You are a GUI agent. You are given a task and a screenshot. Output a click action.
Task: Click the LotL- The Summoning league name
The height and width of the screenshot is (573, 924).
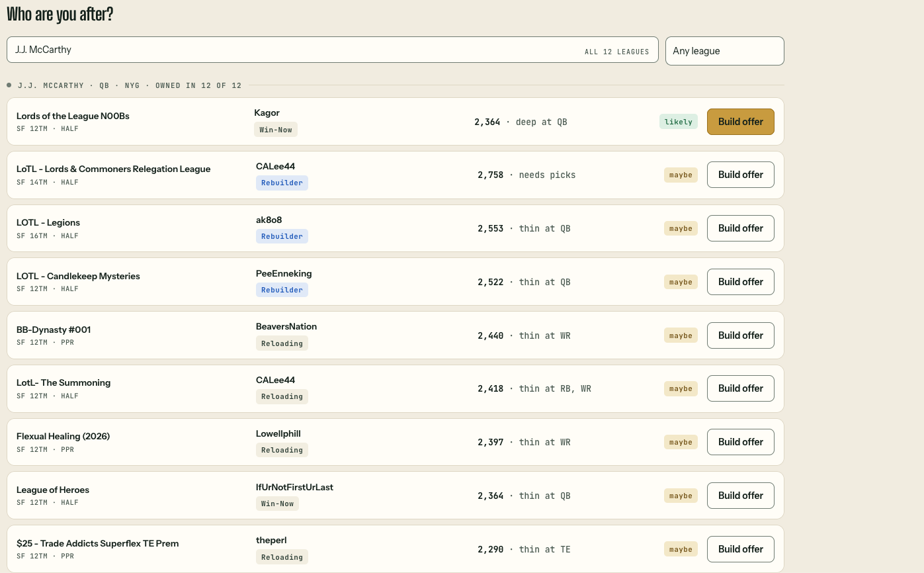(x=63, y=382)
